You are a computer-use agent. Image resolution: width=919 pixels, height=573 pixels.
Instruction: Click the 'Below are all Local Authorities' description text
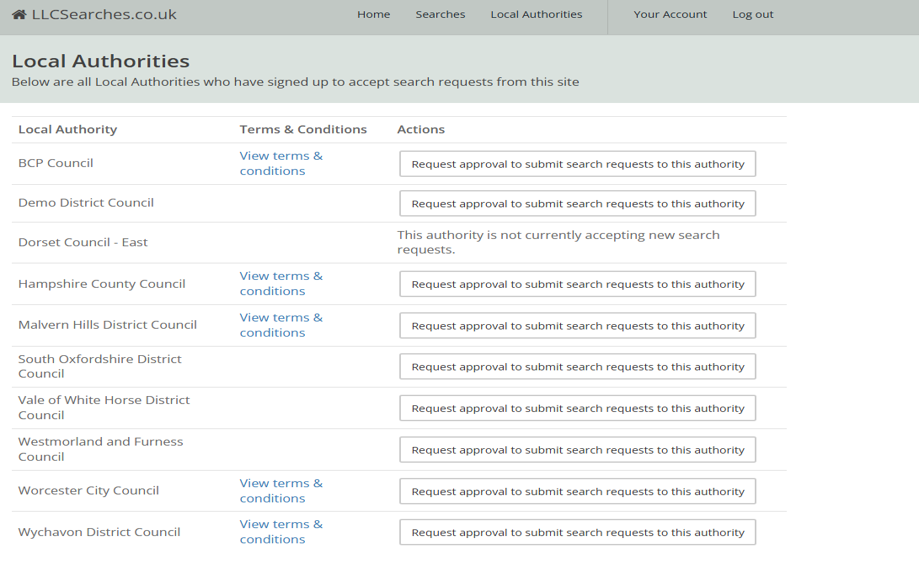point(295,82)
